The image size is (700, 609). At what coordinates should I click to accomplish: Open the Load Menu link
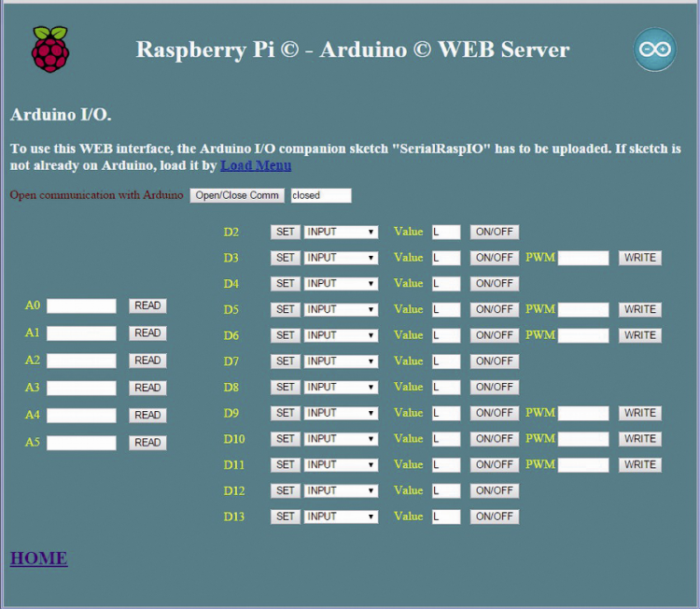[256, 165]
